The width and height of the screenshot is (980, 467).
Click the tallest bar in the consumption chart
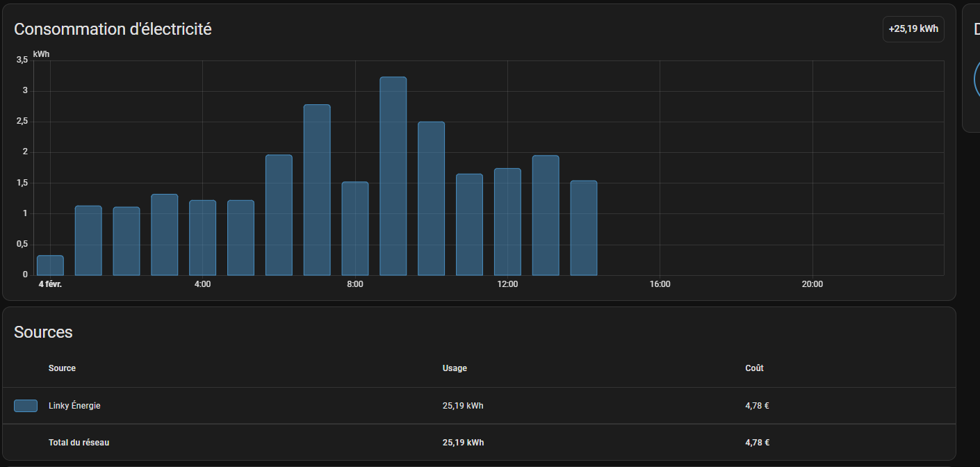click(x=393, y=176)
